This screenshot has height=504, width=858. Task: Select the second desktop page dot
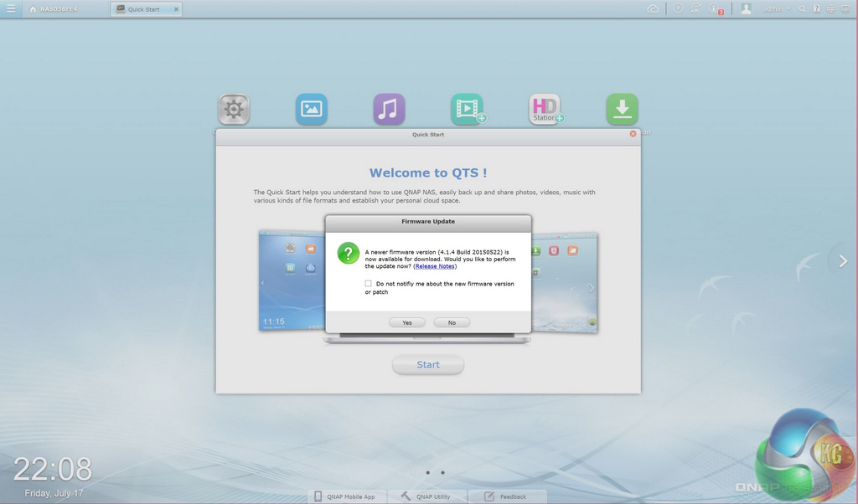[x=428, y=472]
